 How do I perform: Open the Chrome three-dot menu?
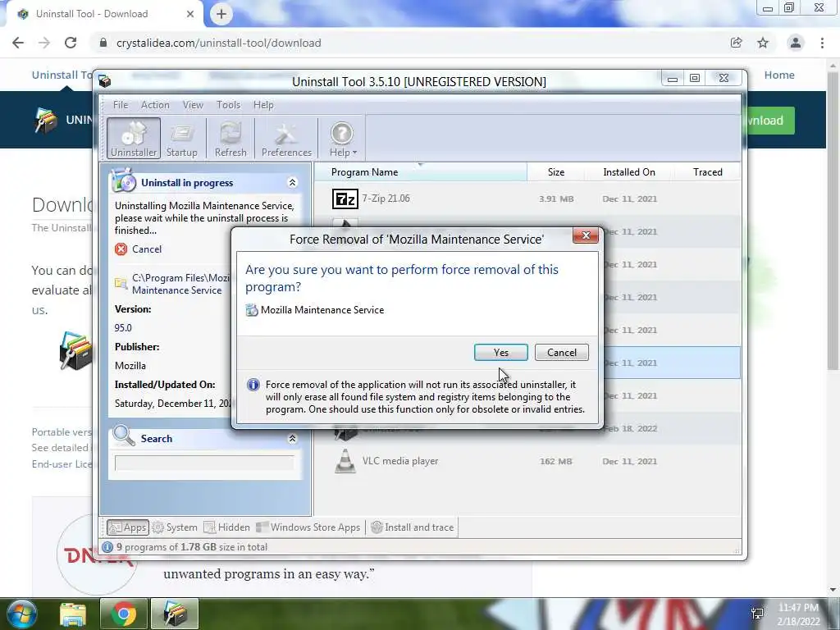[x=822, y=43]
